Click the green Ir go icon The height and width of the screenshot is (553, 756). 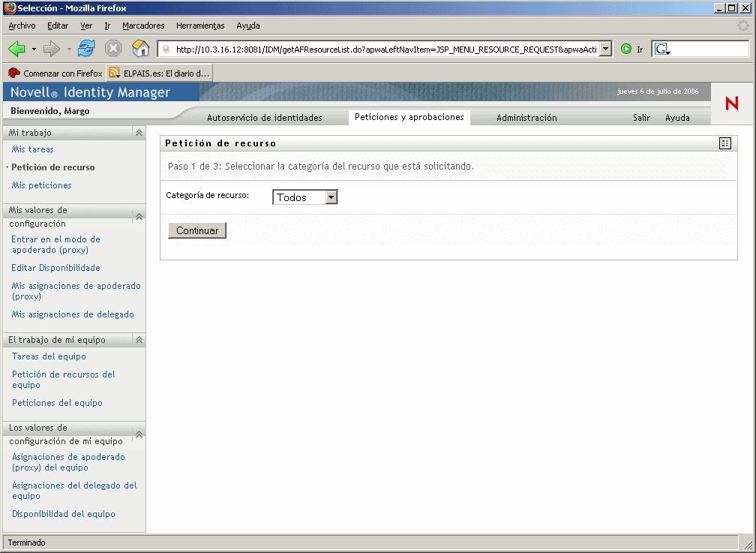click(x=625, y=49)
